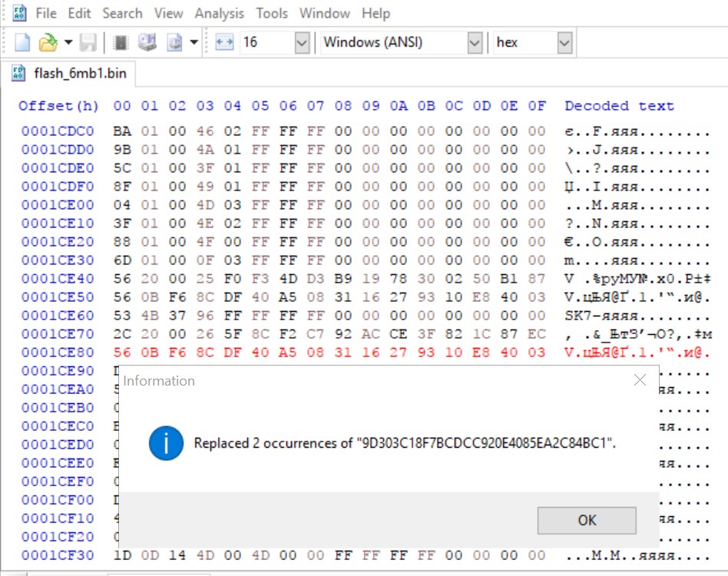Expand the recent files arrow beside Open
The height and width of the screenshot is (576, 728).
(68, 42)
